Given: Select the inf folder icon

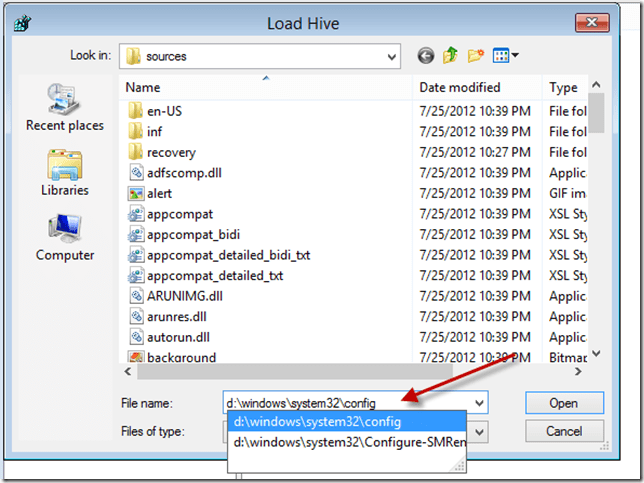Looking at the screenshot, I should (x=135, y=131).
